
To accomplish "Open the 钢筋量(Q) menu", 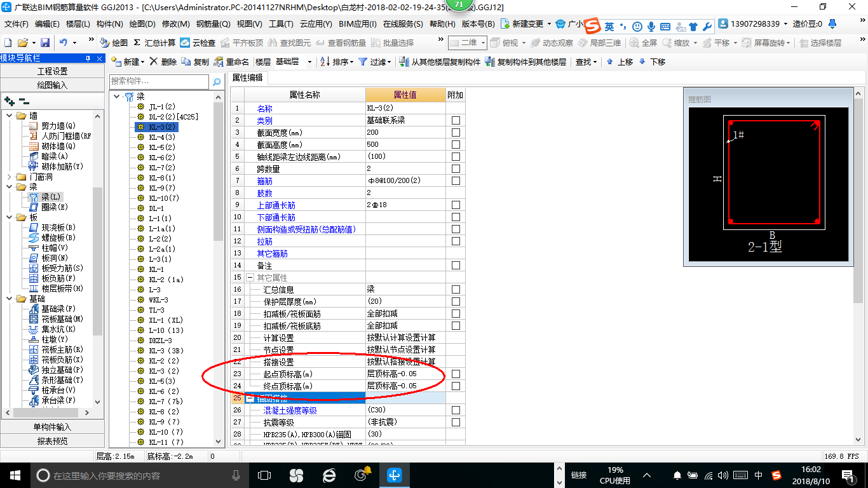I will [213, 24].
